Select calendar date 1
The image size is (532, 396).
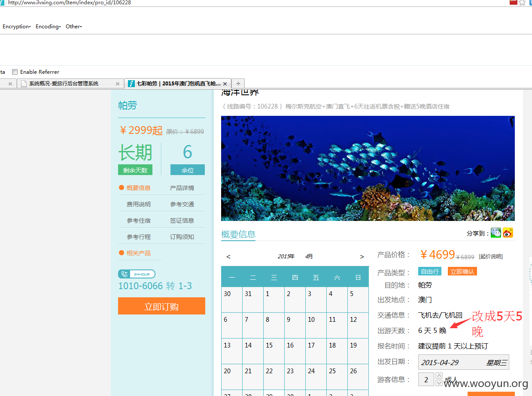pyautogui.click(x=274, y=299)
